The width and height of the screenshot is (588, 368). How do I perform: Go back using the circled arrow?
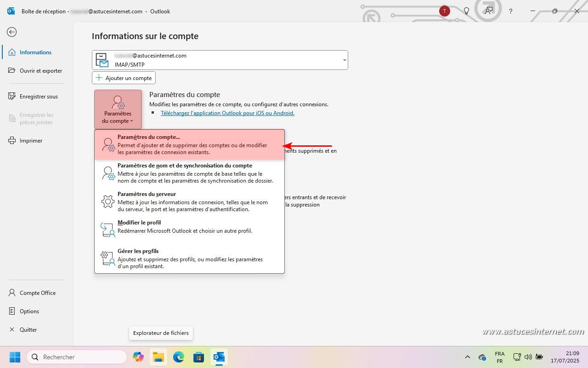pyautogui.click(x=12, y=32)
